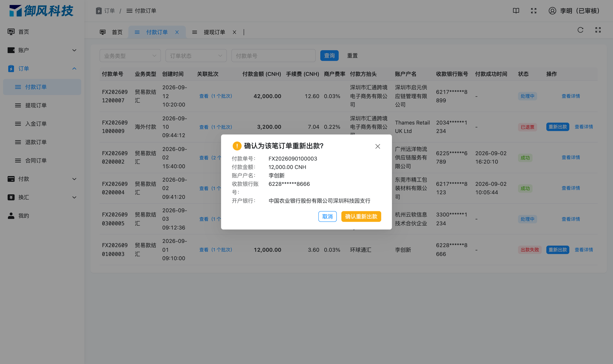Close the confirmation dialog with X

coord(378,146)
